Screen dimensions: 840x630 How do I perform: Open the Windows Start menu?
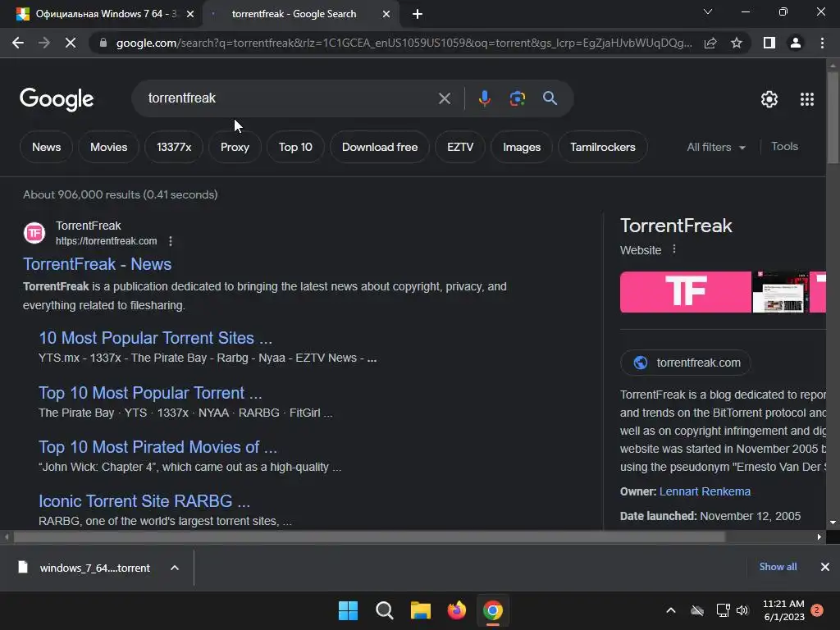pyautogui.click(x=348, y=610)
